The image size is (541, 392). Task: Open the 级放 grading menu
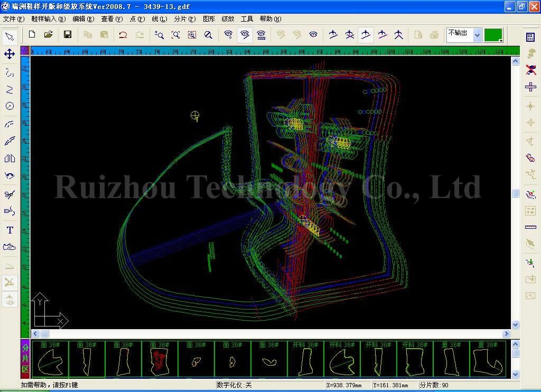pos(228,19)
